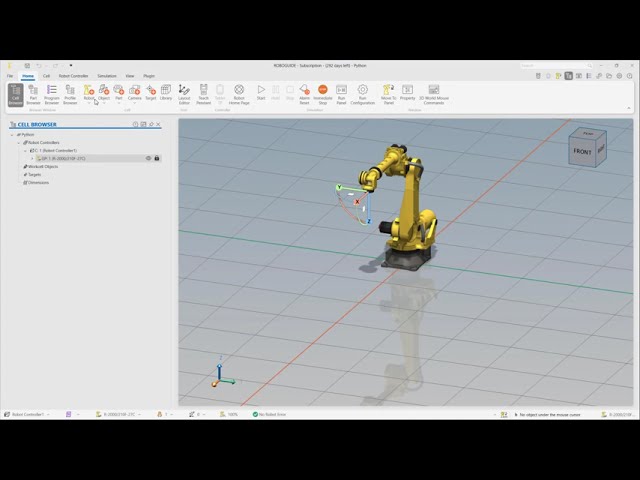Open Run Configuration
640x480 pixels.
[362, 94]
